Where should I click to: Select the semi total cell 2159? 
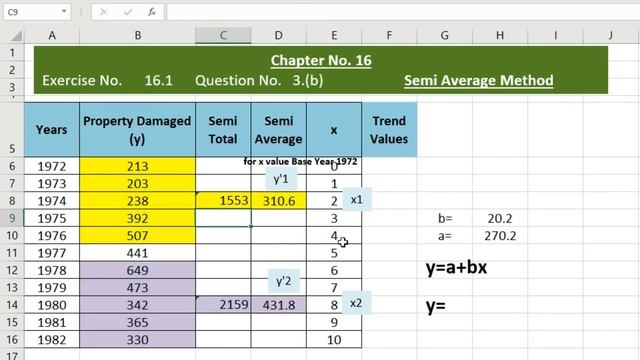(223, 305)
